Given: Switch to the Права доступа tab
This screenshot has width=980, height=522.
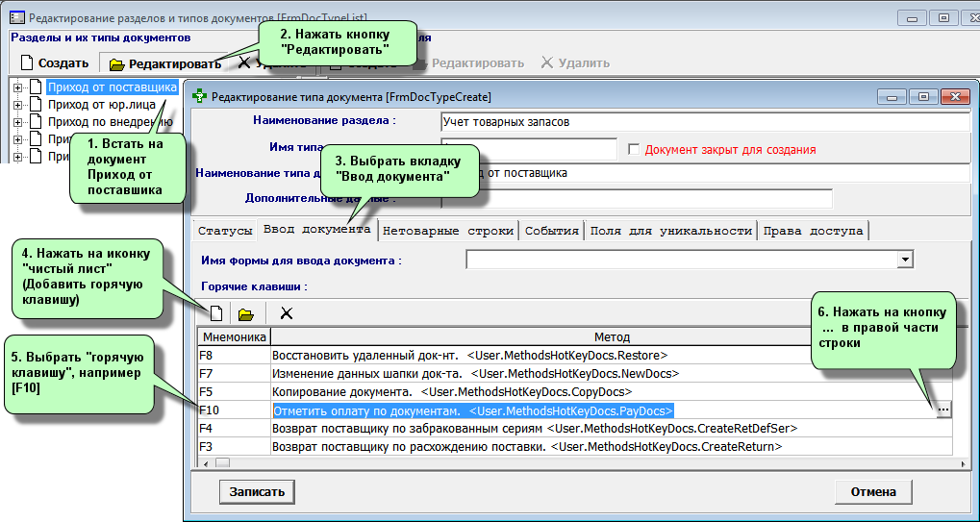Looking at the screenshot, I should [x=814, y=231].
